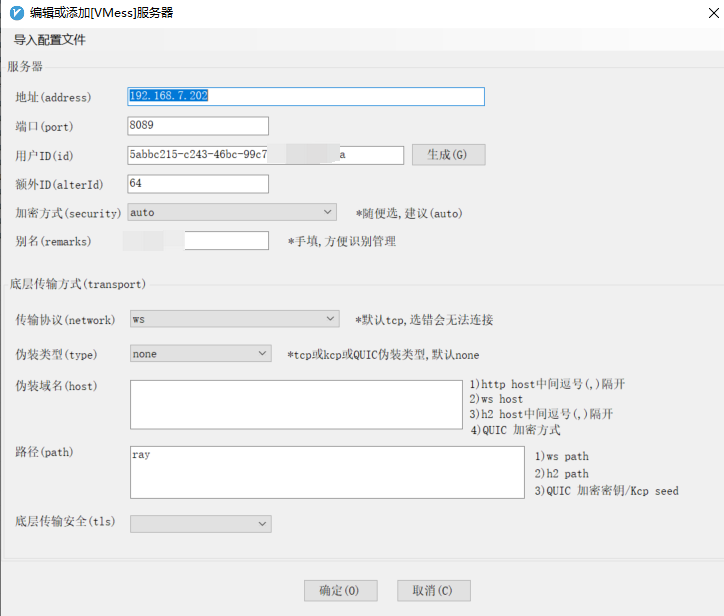
Task: Click the hint text 2)ws host
Action: click(496, 399)
